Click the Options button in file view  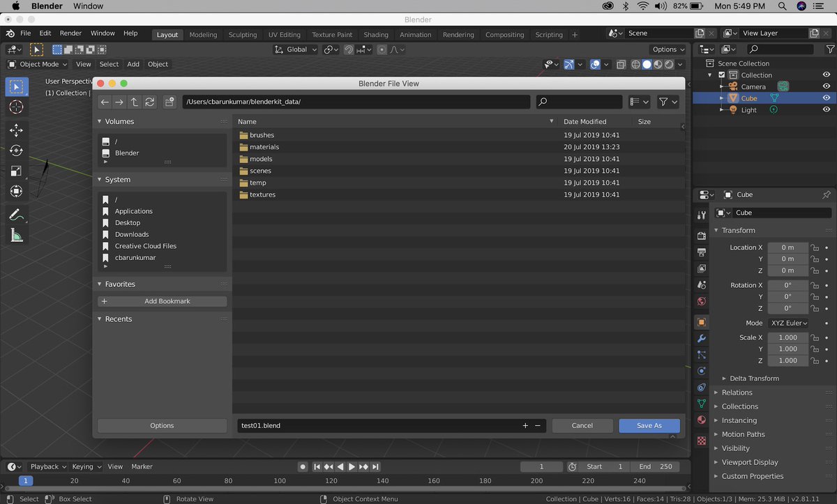pyautogui.click(x=162, y=425)
